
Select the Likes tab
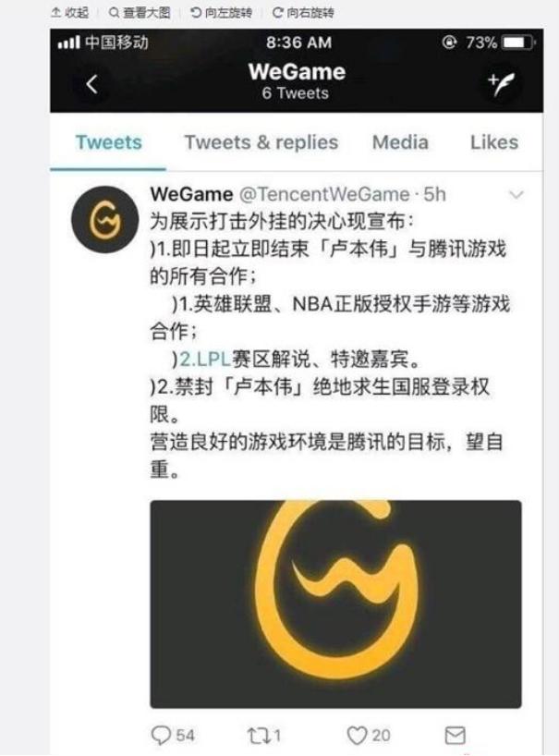click(494, 142)
